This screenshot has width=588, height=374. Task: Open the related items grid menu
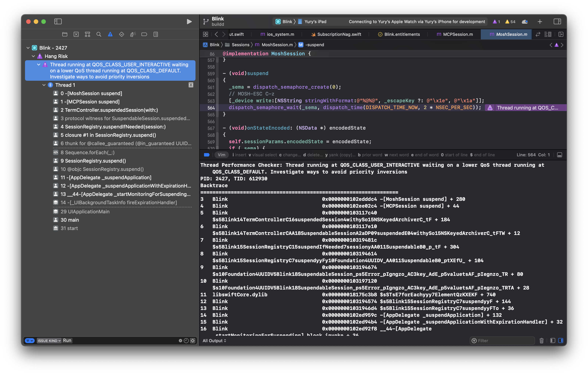(206, 34)
